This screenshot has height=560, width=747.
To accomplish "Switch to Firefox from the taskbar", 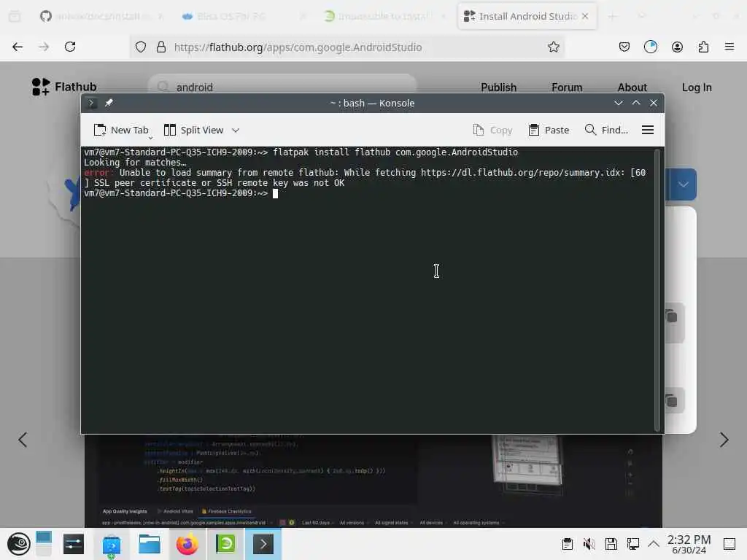I will point(187,544).
